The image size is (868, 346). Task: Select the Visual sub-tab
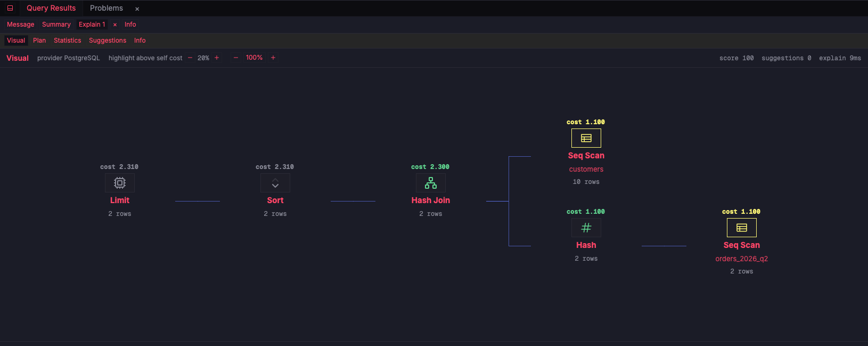[x=16, y=41]
